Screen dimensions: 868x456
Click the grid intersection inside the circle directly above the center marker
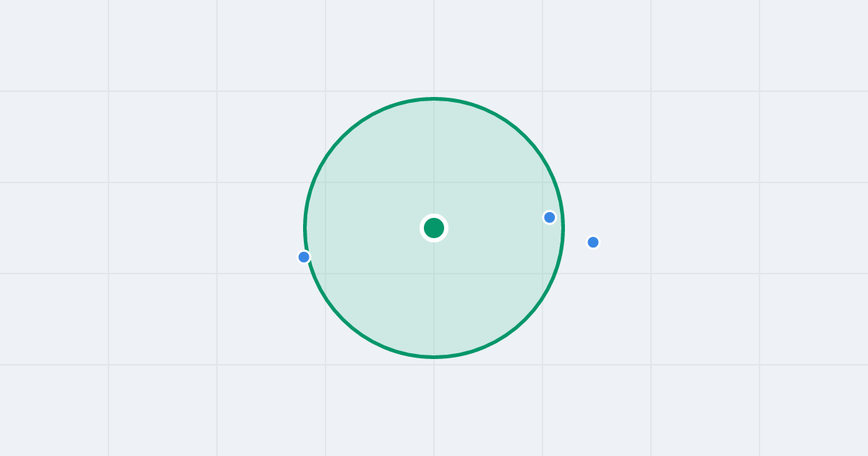tap(434, 182)
